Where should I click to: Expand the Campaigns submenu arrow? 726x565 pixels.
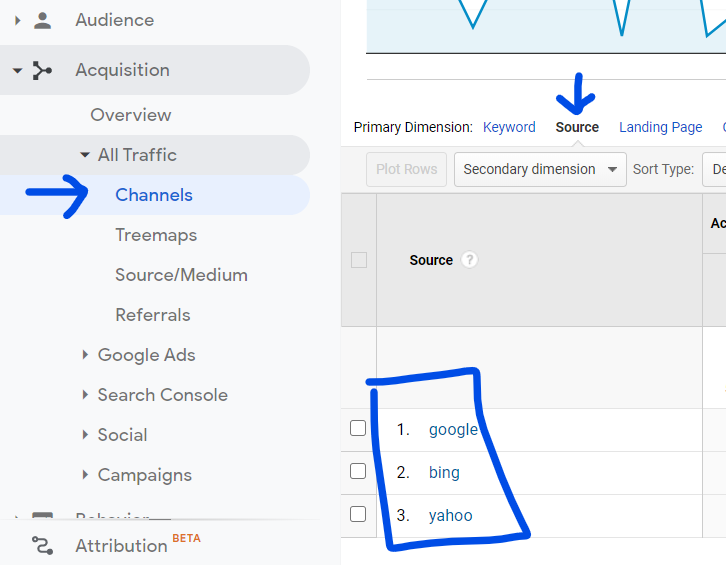(x=85, y=475)
